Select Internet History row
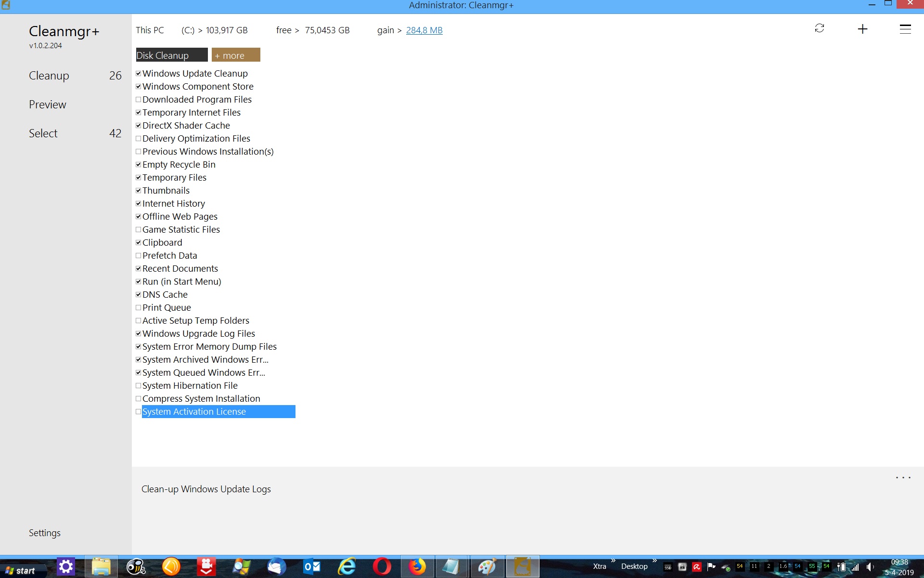The width and height of the screenshot is (924, 578). (174, 204)
